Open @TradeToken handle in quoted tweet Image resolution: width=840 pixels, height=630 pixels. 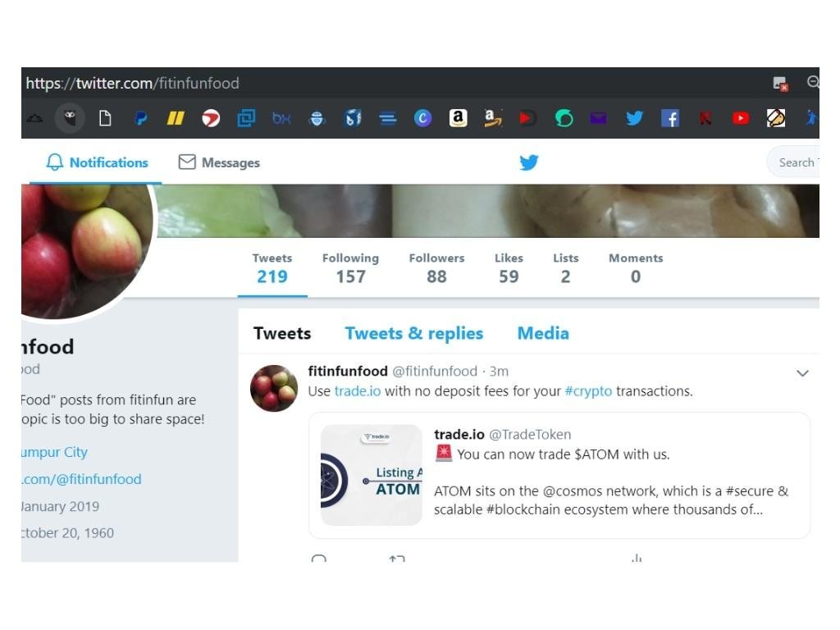(x=530, y=435)
